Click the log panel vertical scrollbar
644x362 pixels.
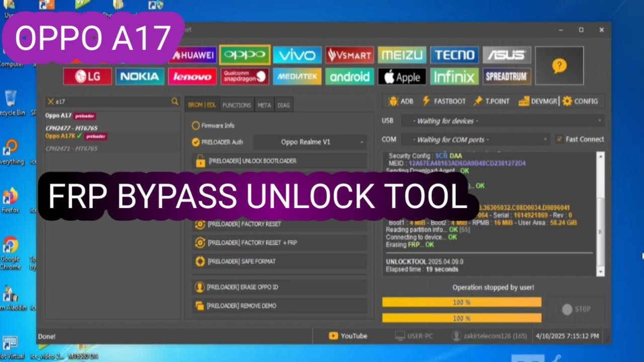(600, 214)
